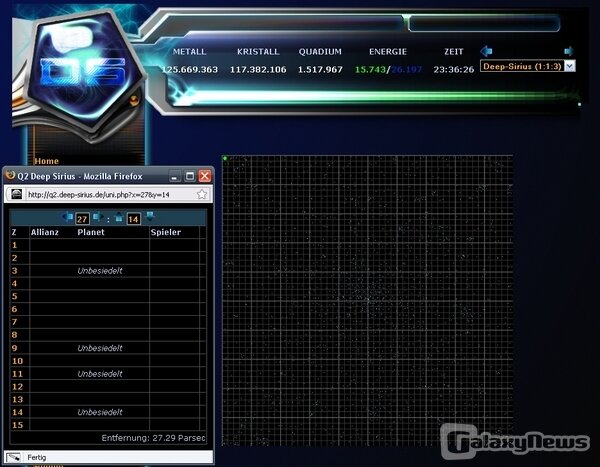Click row number 12 in the system table
The width and height of the screenshot is (600, 467).
[17, 387]
